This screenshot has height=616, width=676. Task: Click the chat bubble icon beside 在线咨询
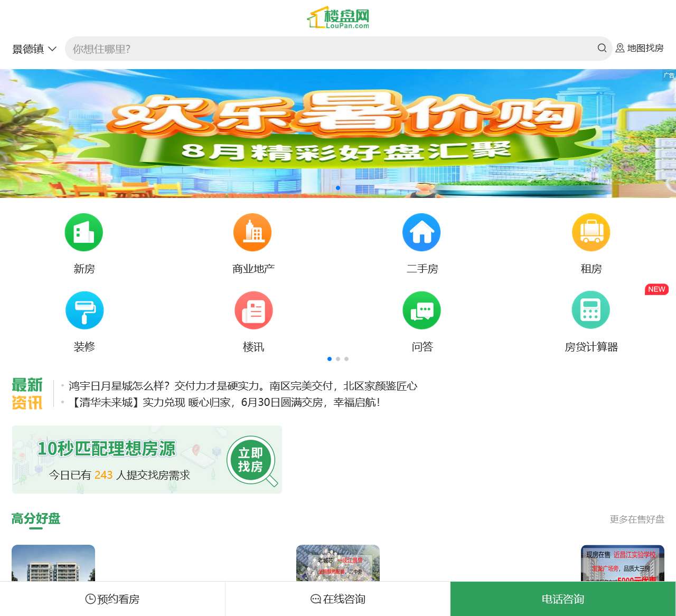(316, 599)
